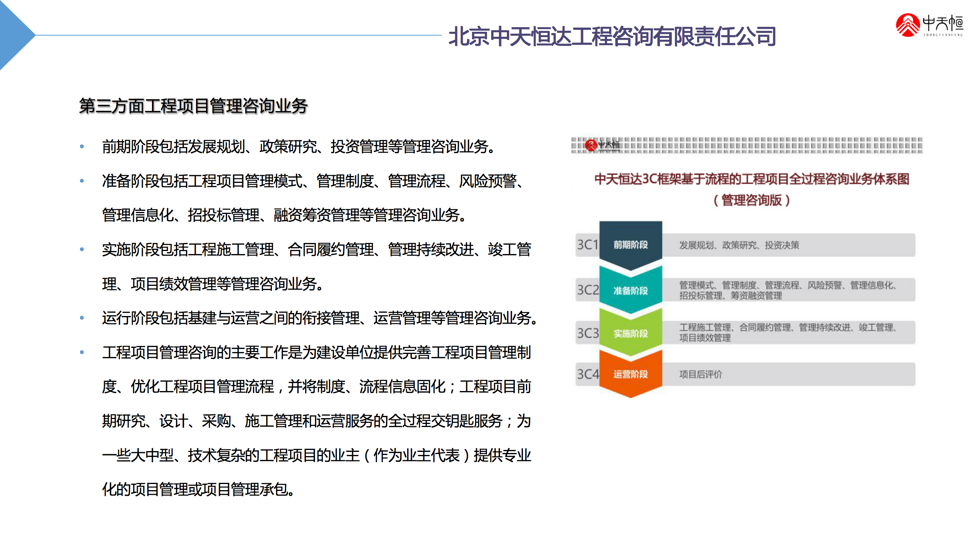Viewport: 980px width, 551px height.
Task: Click the 3C4 label
Action: tap(588, 374)
